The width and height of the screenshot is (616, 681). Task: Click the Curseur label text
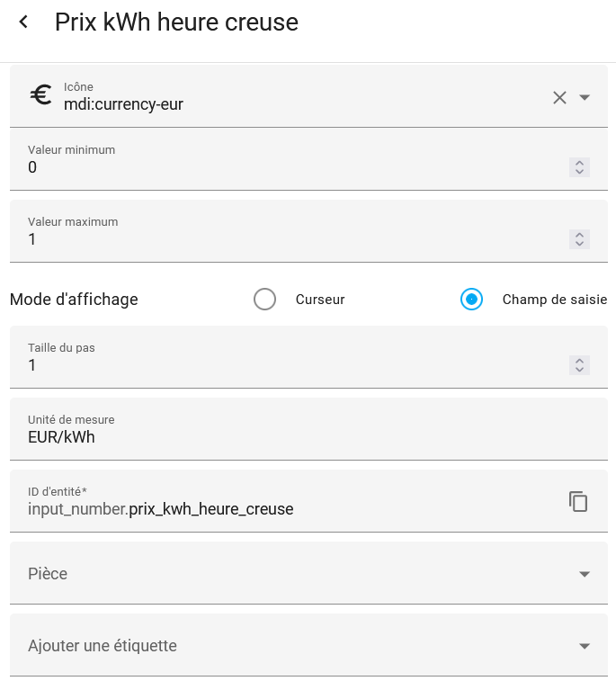[320, 300]
